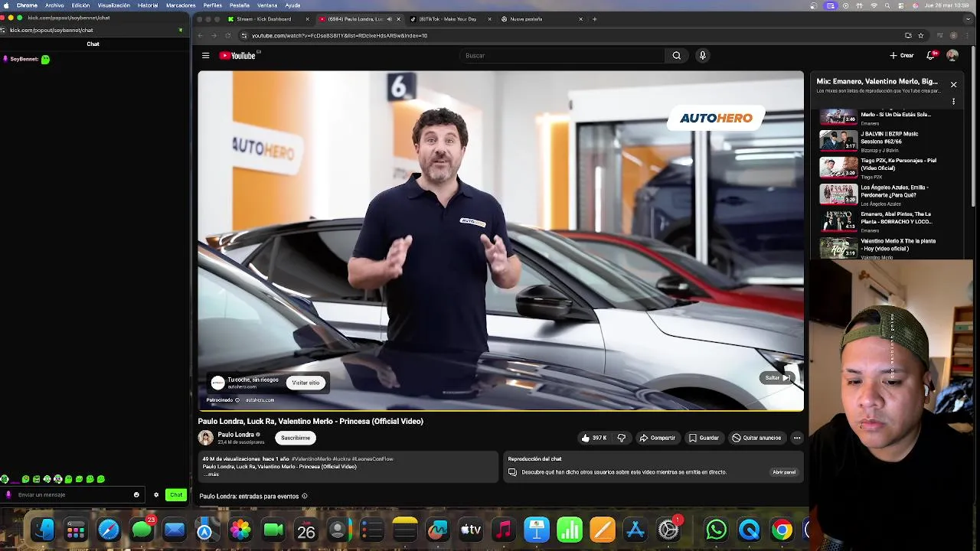Launch WhatsApp from the dock
Image resolution: width=980 pixels, height=551 pixels.
[x=716, y=530]
